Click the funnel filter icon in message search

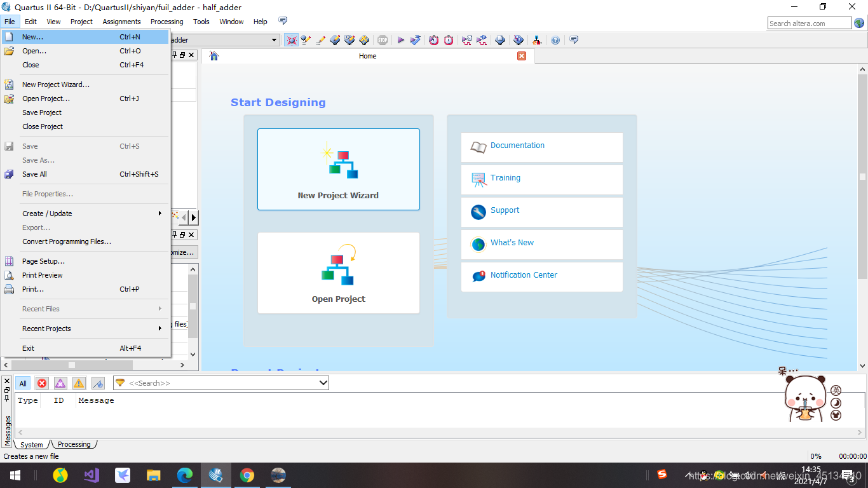point(119,383)
